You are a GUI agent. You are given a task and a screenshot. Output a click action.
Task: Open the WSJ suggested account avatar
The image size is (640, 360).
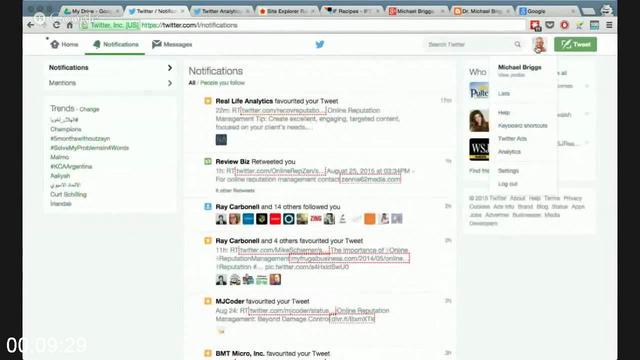point(479,149)
